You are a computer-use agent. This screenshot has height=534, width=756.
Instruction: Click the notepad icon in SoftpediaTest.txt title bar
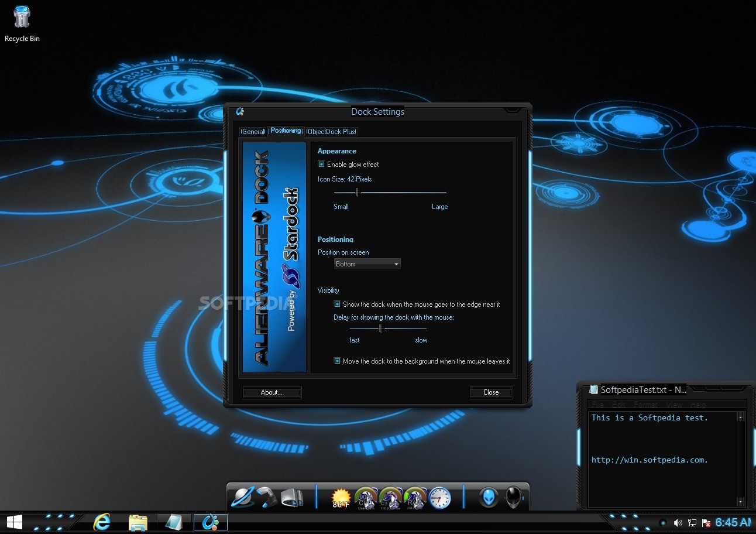[x=593, y=389]
